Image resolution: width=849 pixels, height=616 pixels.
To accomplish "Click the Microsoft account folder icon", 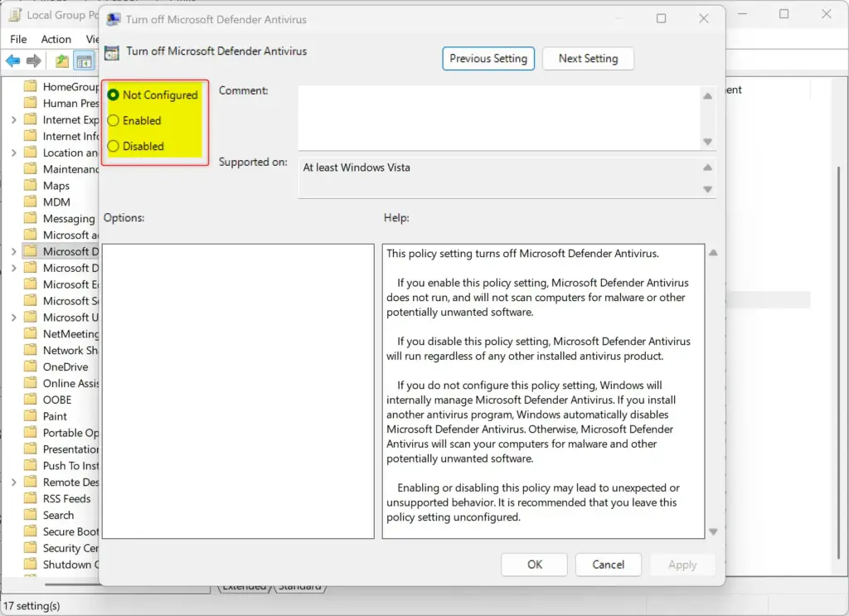I will pos(31,235).
